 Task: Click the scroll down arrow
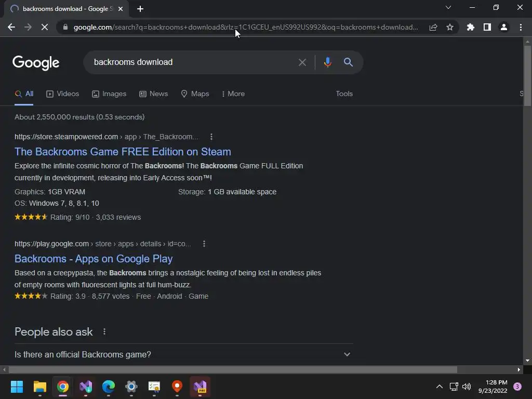527,361
